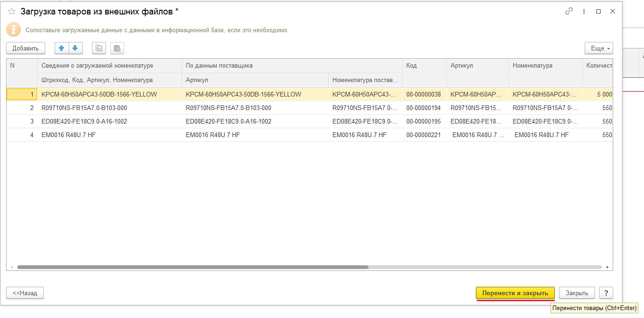Open the vertical dots window menu

click(584, 12)
